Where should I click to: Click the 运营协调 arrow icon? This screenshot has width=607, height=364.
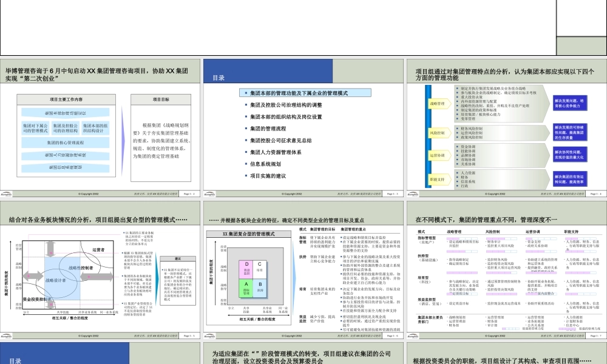439,155
